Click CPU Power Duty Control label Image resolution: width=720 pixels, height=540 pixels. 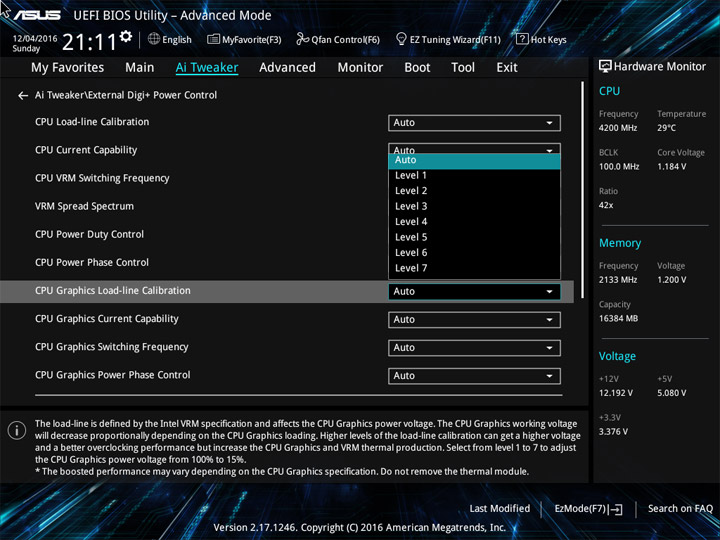(x=90, y=234)
